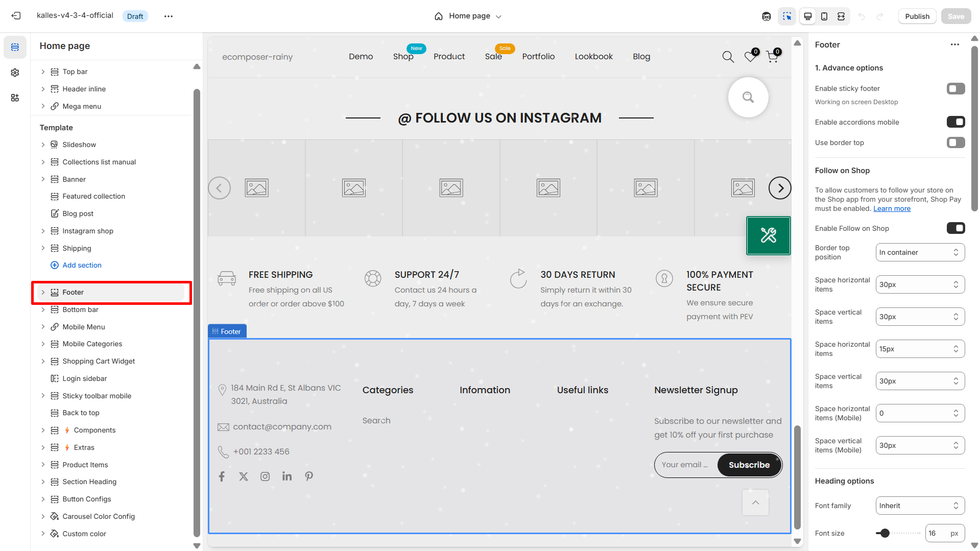Open the Learn more link
This screenshot has height=551, width=980.
(x=891, y=208)
